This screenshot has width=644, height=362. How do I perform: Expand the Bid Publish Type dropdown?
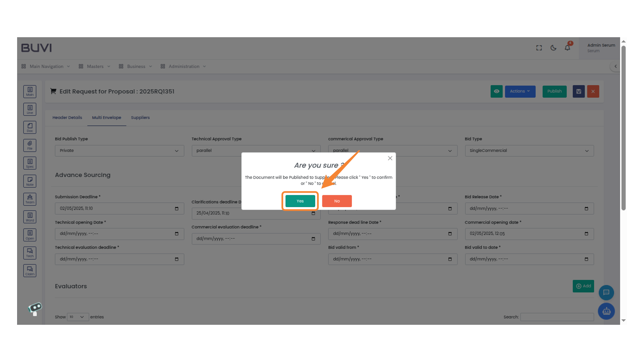[119, 150]
